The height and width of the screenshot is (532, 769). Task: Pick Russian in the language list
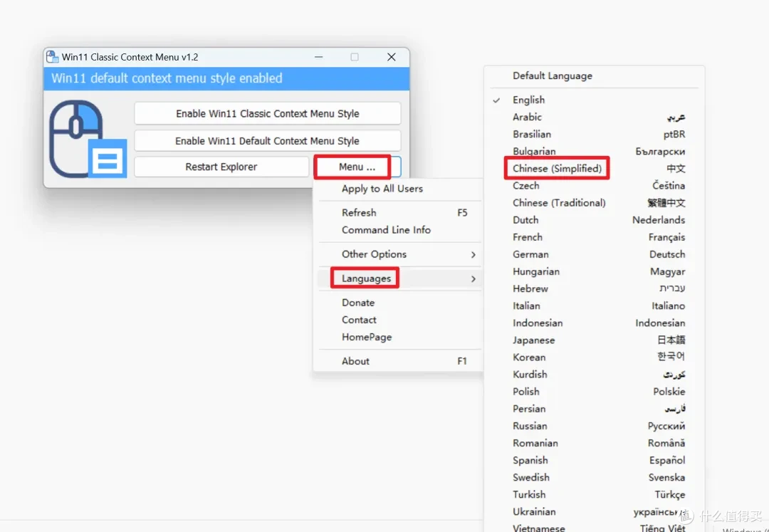594,426
